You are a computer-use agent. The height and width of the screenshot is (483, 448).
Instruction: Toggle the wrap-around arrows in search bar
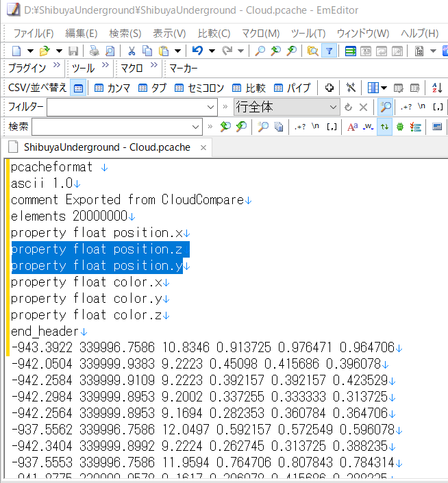384,127
